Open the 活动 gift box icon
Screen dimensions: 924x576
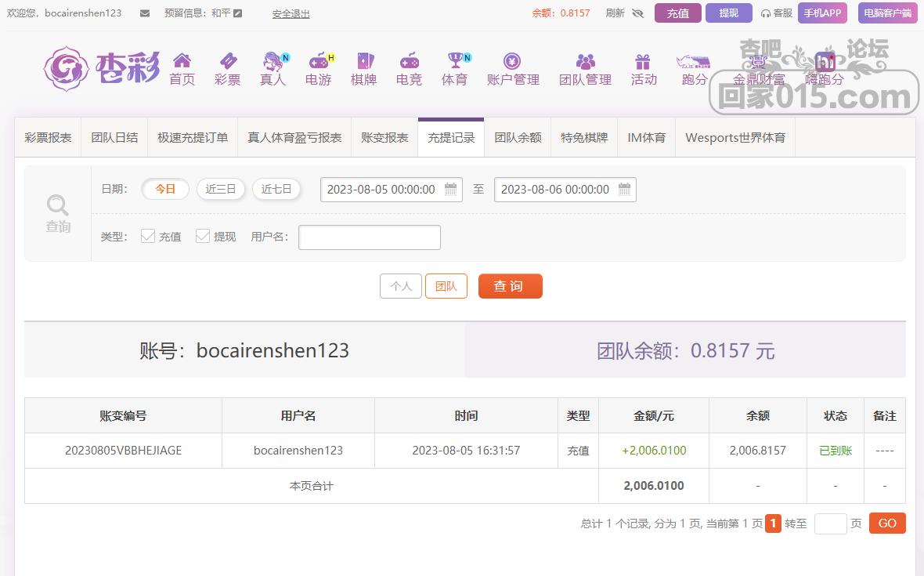(643, 61)
